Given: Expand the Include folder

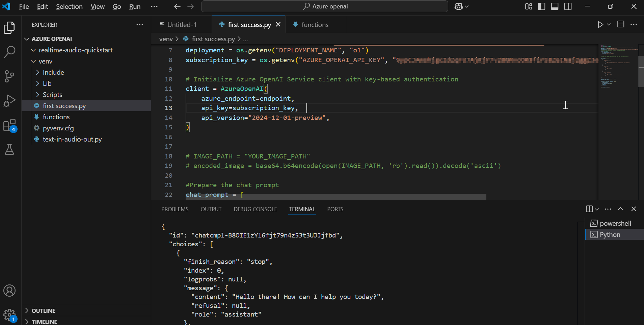Looking at the screenshot, I should point(37,72).
